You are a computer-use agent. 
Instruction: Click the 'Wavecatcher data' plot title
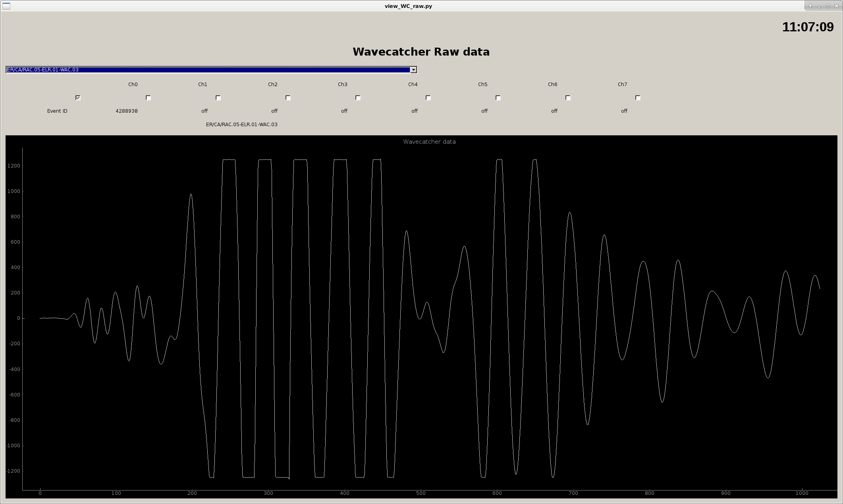click(429, 142)
